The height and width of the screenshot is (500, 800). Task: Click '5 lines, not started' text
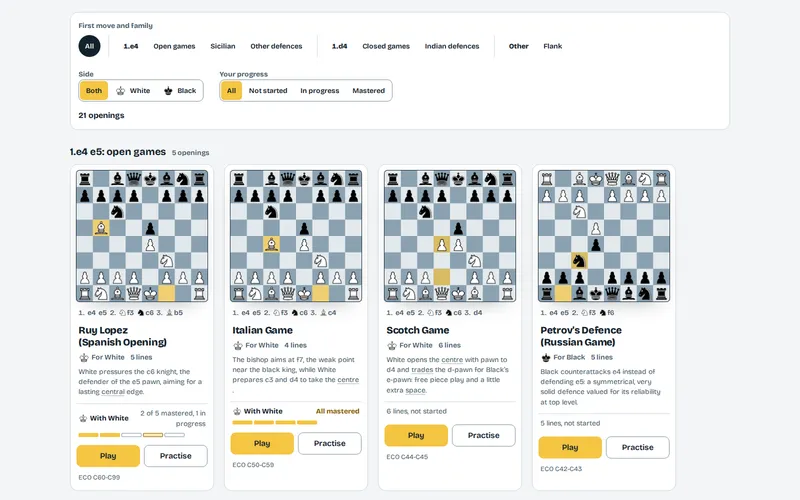pyautogui.click(x=570, y=423)
